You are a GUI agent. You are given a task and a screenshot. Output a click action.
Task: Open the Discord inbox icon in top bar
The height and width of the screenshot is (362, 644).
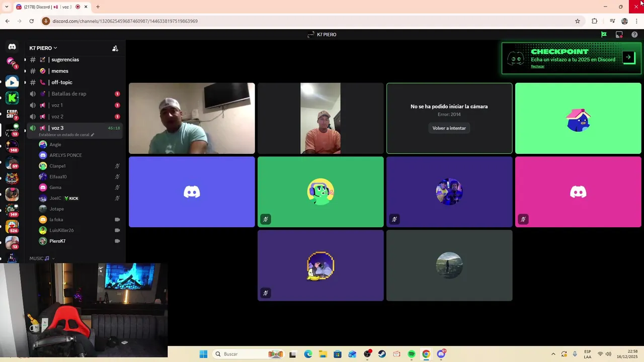619,35
